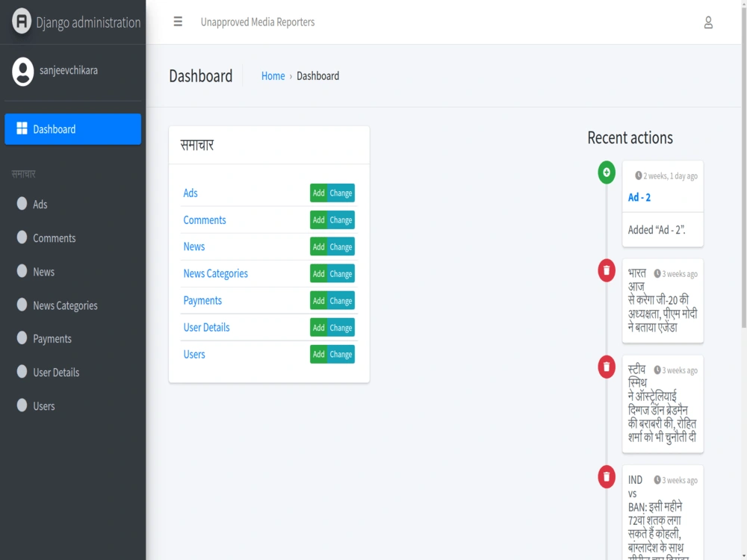Click Add button for Comments
The image size is (747, 560).
(x=319, y=220)
